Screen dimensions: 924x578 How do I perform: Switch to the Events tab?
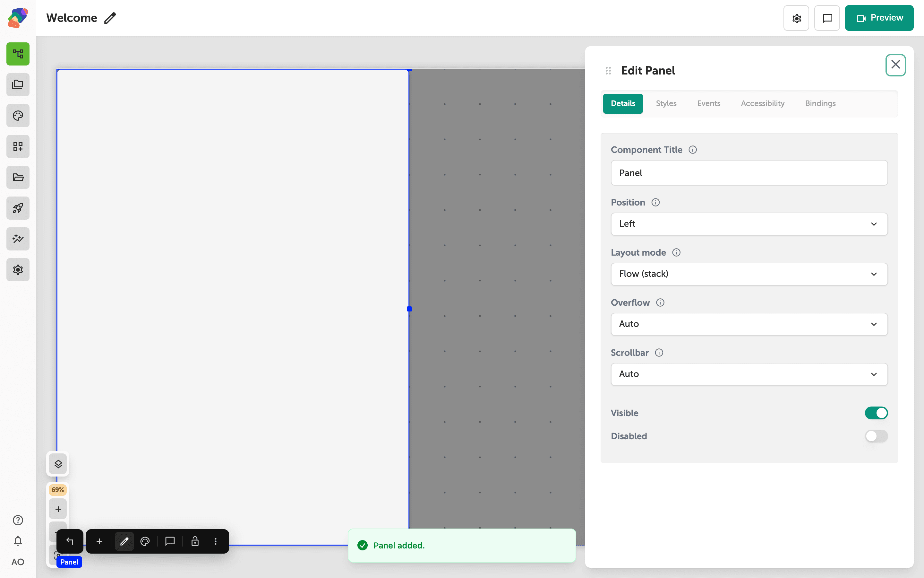pos(709,104)
